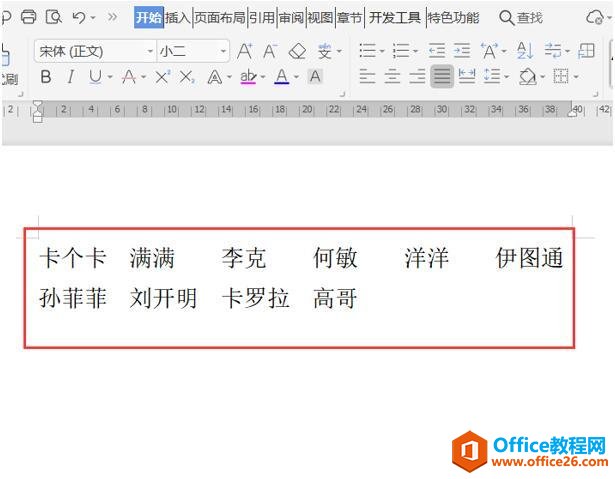Open font dialog launcher corner icon
Viewport: 615px width, 479px height.
(342, 94)
